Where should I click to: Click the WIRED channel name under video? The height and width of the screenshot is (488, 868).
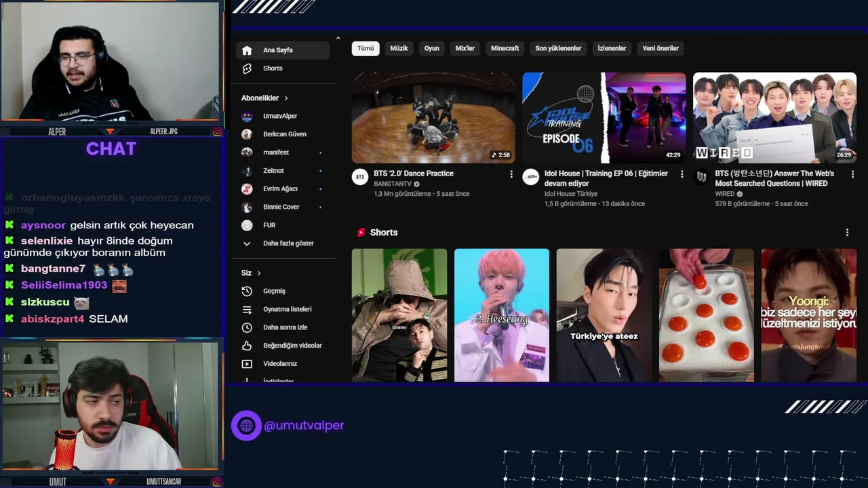725,194
